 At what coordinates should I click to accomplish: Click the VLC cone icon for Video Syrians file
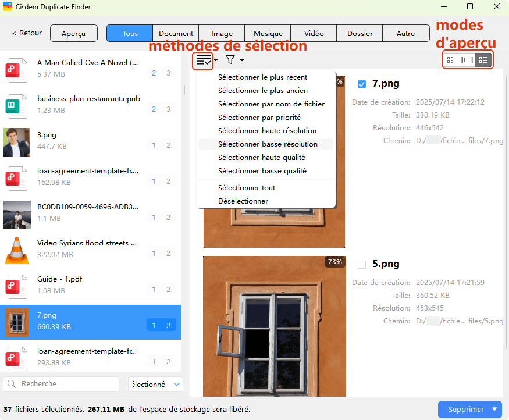click(17, 250)
